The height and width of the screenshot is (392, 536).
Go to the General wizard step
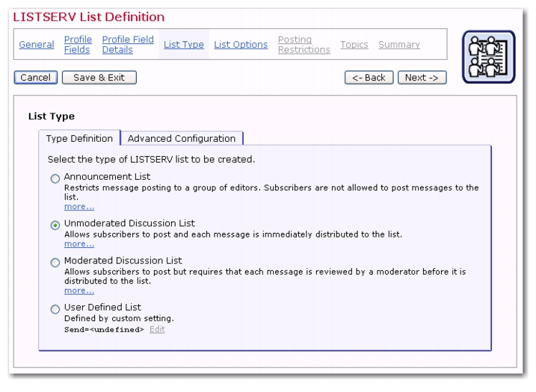coord(37,44)
